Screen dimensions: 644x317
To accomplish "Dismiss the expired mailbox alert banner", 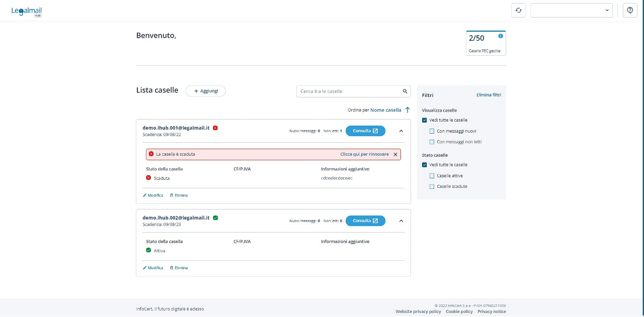I will 395,154.
